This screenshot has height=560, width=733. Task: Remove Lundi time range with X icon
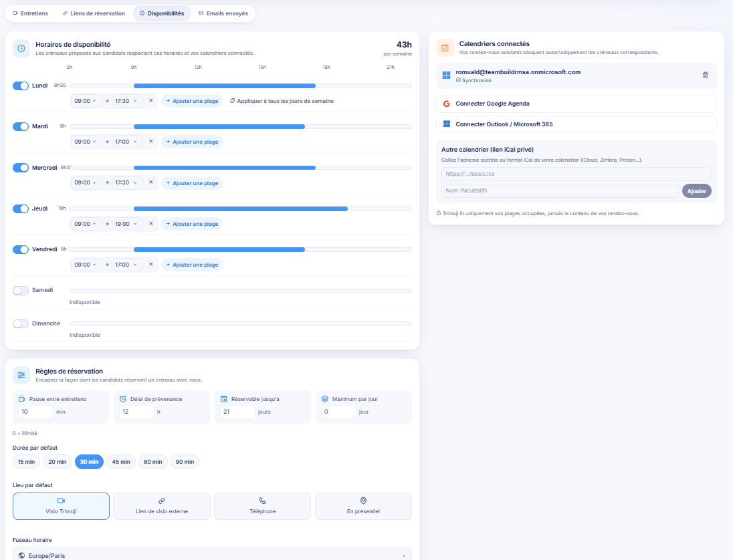point(151,100)
